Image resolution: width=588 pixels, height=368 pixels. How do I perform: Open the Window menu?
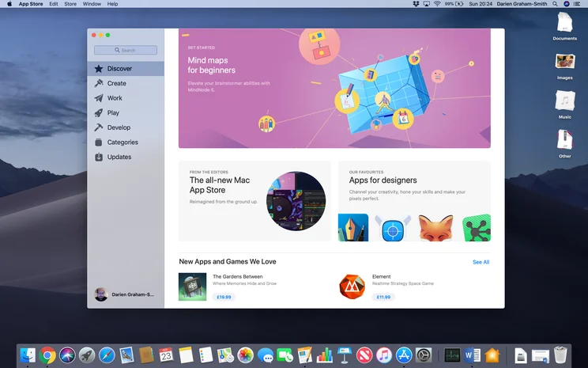(92, 4)
